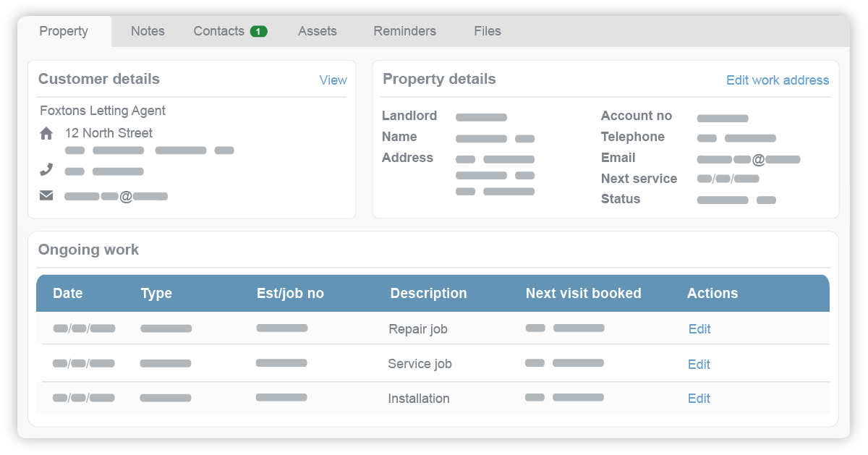Select the Property tab
This screenshot has width=868, height=455.
tap(63, 31)
